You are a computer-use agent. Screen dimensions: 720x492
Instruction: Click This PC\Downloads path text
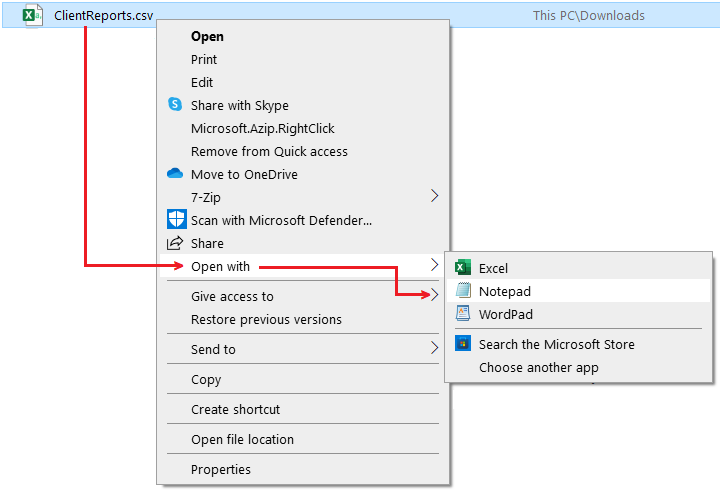click(589, 16)
